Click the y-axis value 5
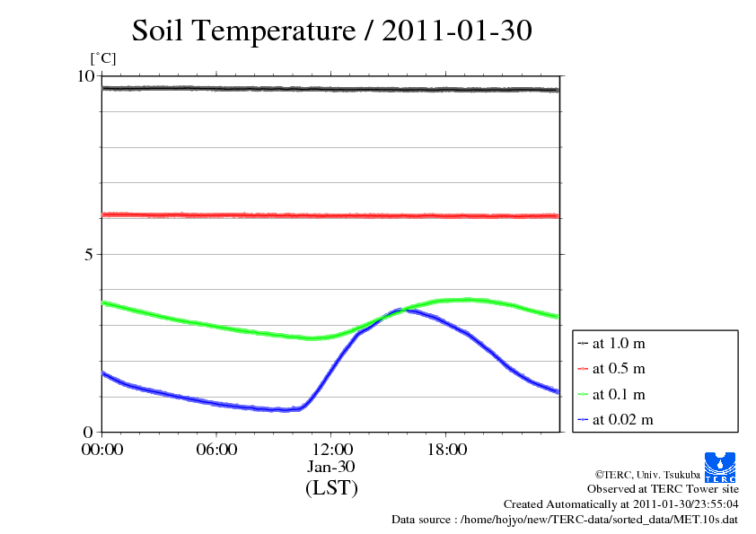Screen dimensions: 756x534 89,254
